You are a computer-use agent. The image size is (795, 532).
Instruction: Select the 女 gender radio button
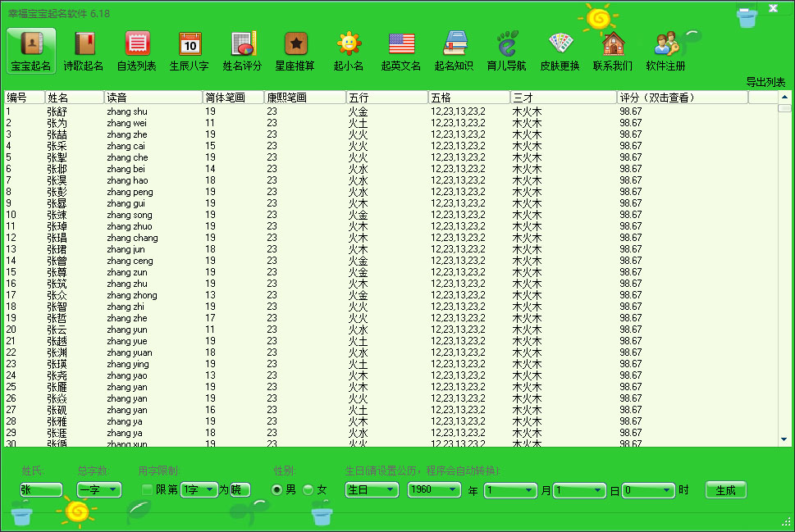coord(308,489)
